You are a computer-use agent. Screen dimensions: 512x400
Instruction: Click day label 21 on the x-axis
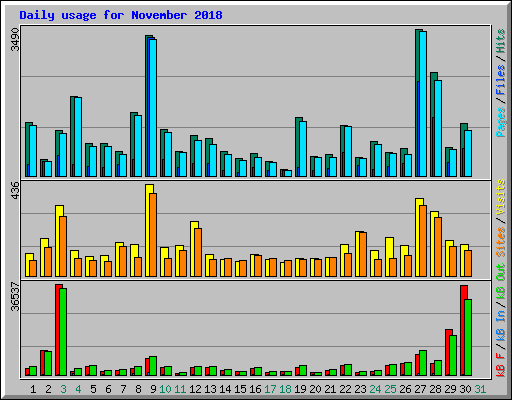click(330, 389)
